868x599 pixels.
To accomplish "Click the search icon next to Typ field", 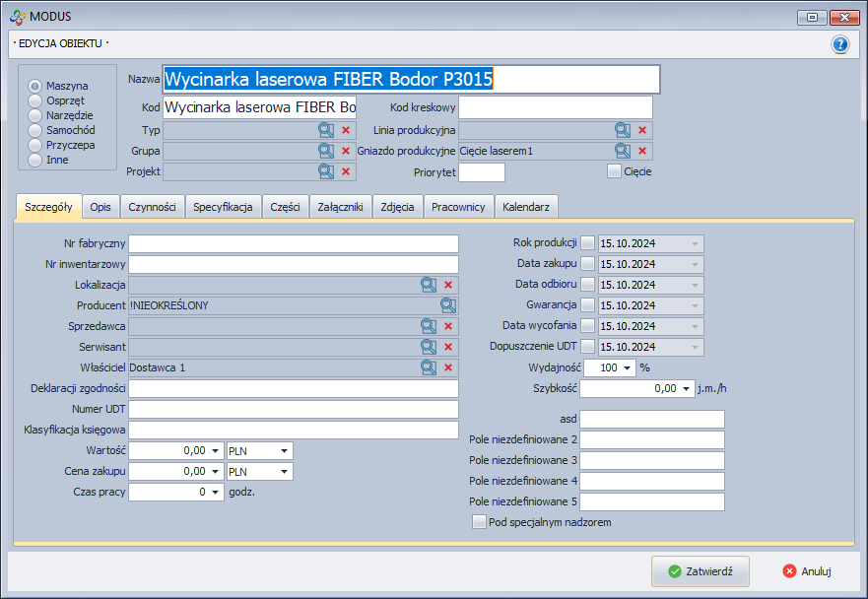I will (325, 130).
